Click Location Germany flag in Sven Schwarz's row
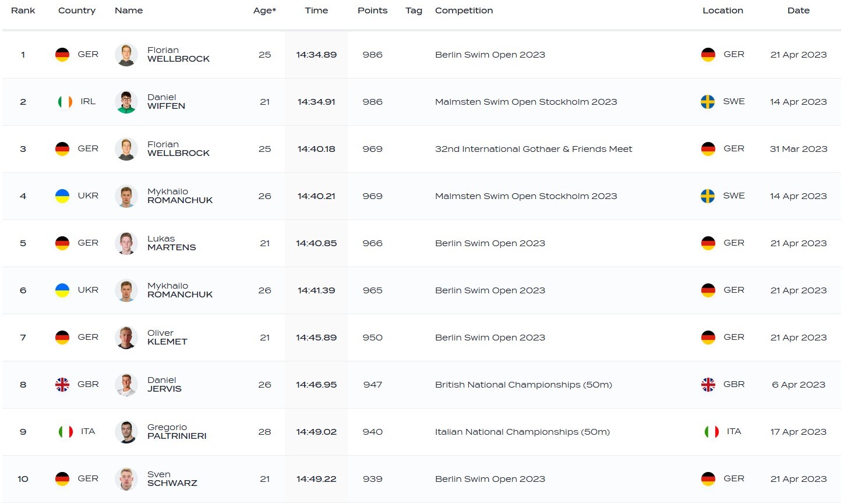This screenshot has height=504, width=844. pos(708,479)
